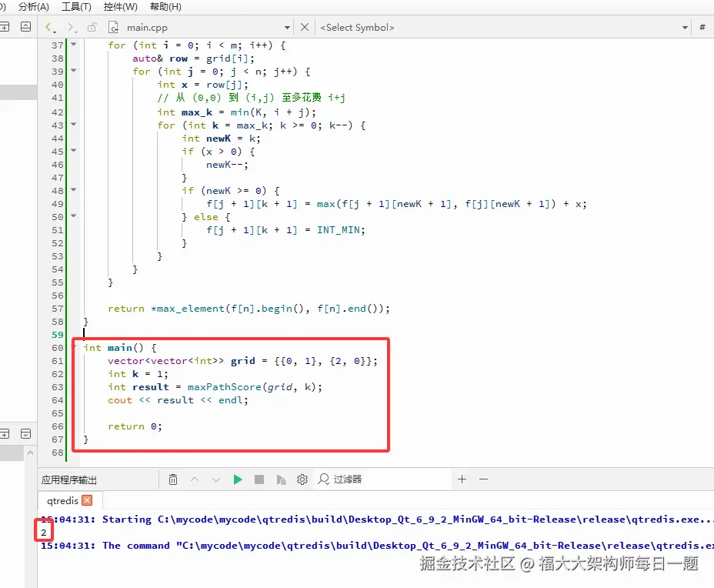714x588 pixels.
Task: Collapse the lower sidebar panel
Action: (x=26, y=433)
